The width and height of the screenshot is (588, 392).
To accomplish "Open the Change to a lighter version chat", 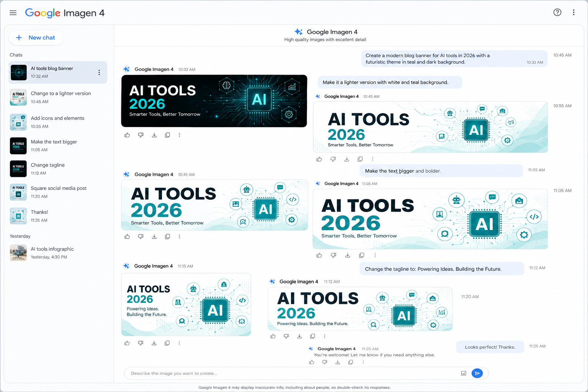I will [x=58, y=97].
